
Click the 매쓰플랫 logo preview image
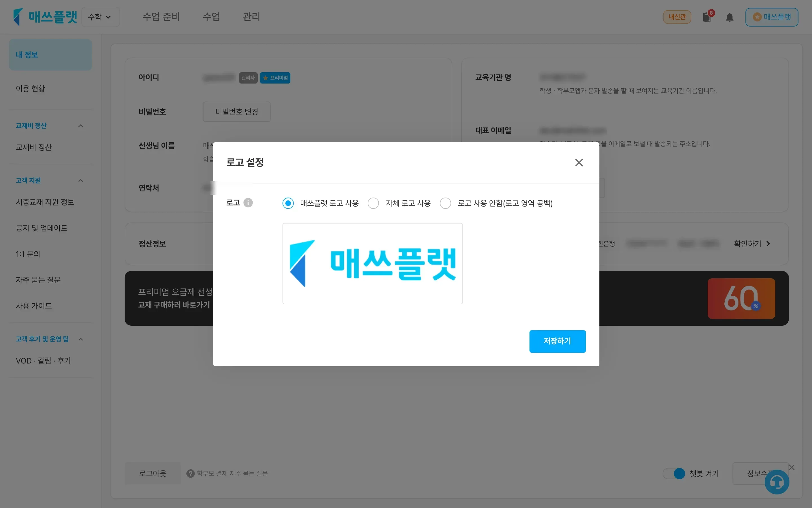point(372,263)
